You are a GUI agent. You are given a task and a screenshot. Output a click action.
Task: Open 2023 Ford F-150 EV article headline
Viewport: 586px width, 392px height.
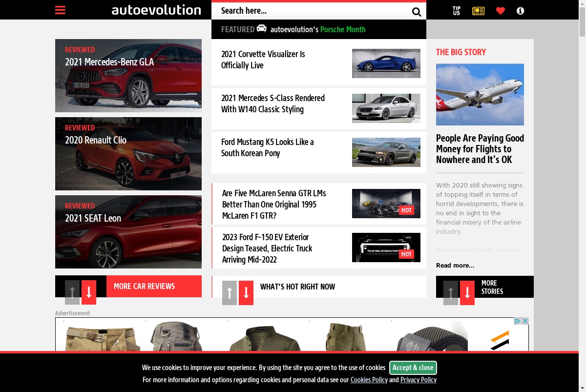coord(267,248)
